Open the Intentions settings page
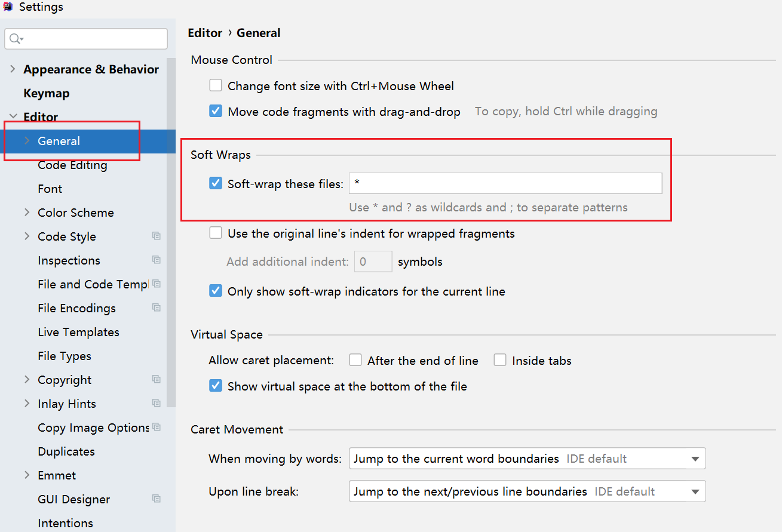Viewport: 782px width, 532px height. 66,523
